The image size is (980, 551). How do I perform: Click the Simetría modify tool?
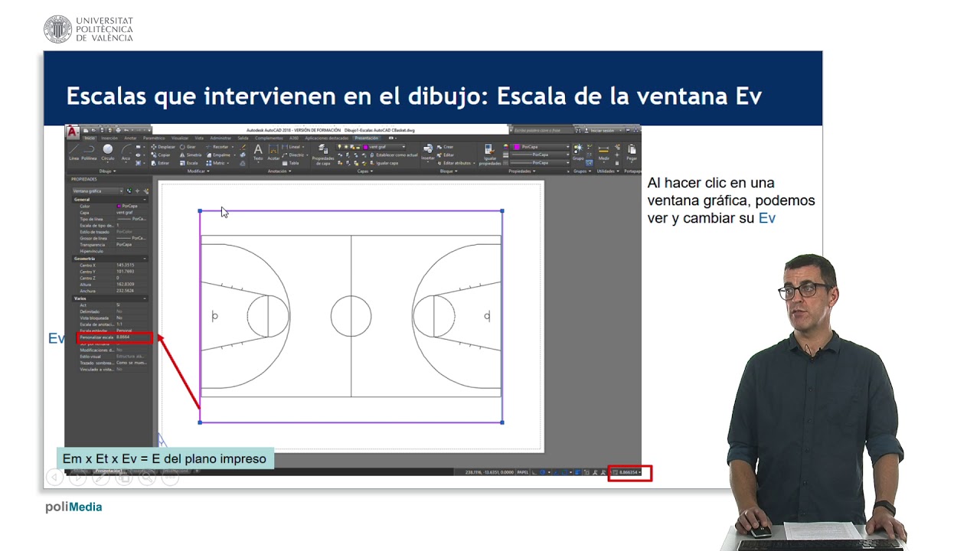191,155
